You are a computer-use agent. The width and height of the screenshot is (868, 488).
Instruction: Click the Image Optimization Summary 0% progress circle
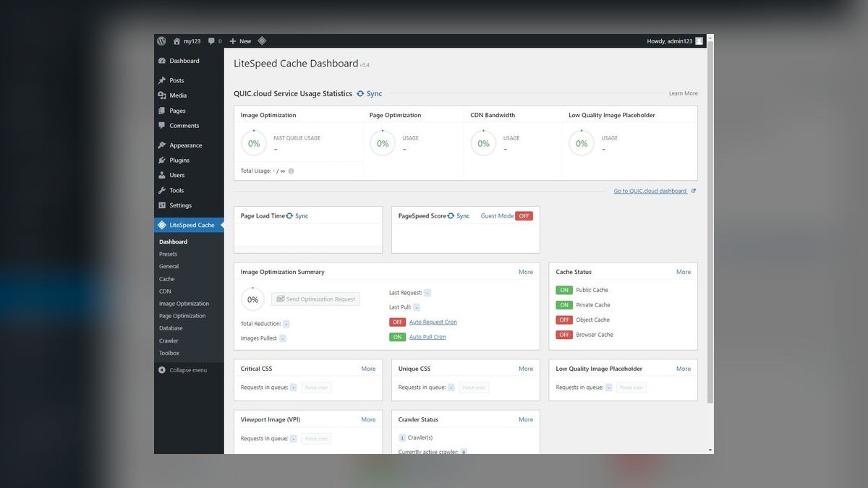tap(252, 299)
